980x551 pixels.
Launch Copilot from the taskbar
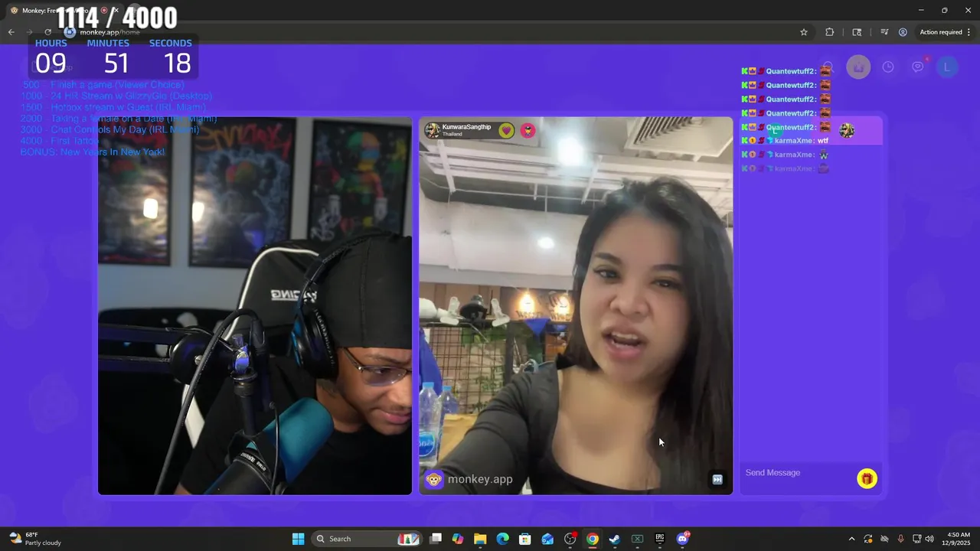pos(458,539)
